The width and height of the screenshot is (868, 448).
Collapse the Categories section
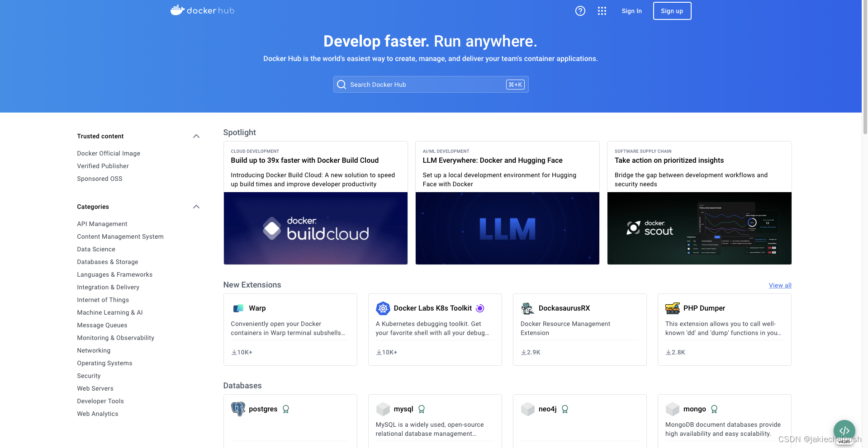(x=196, y=207)
